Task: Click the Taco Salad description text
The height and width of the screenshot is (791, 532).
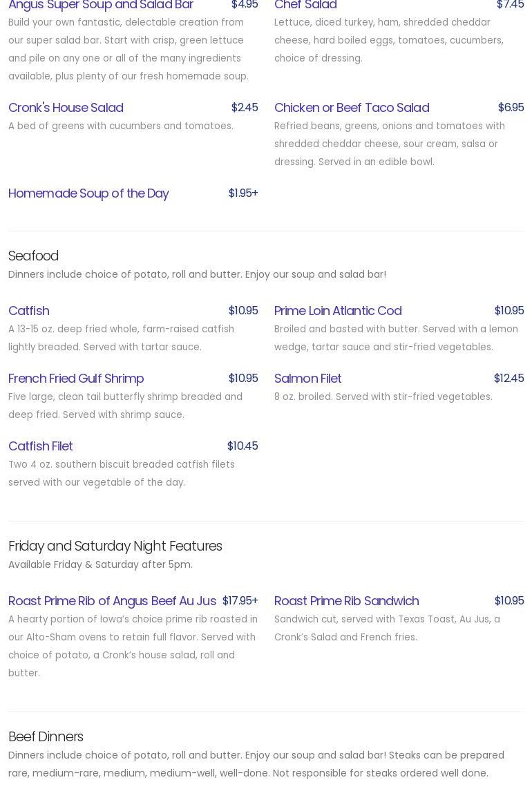Action: (389, 144)
